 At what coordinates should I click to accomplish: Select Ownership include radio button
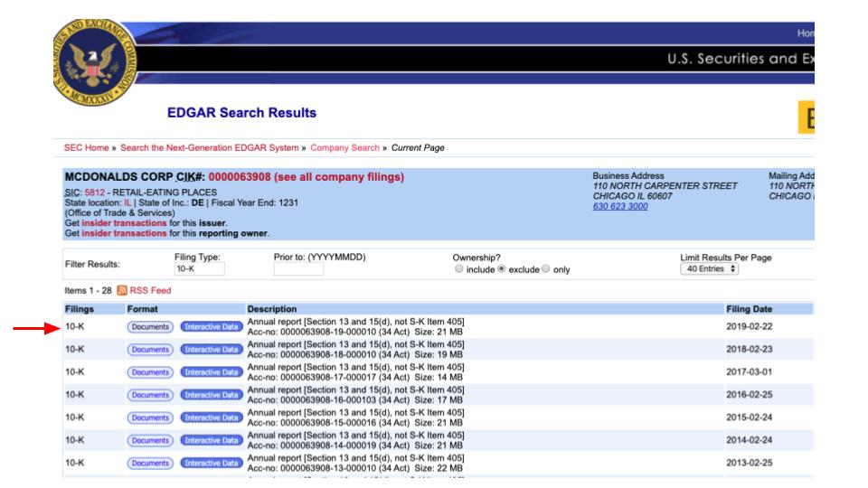(x=459, y=269)
